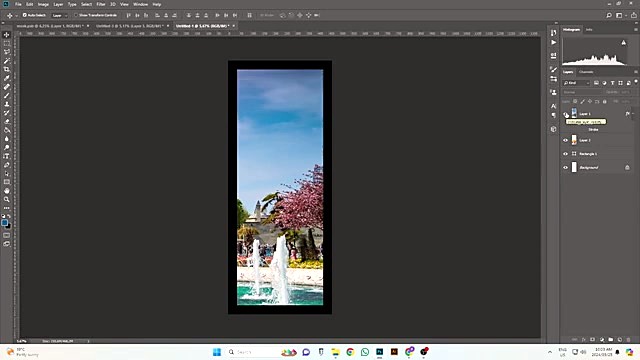Select the Healing Brush tool
640x360 pixels.
coord(7,87)
